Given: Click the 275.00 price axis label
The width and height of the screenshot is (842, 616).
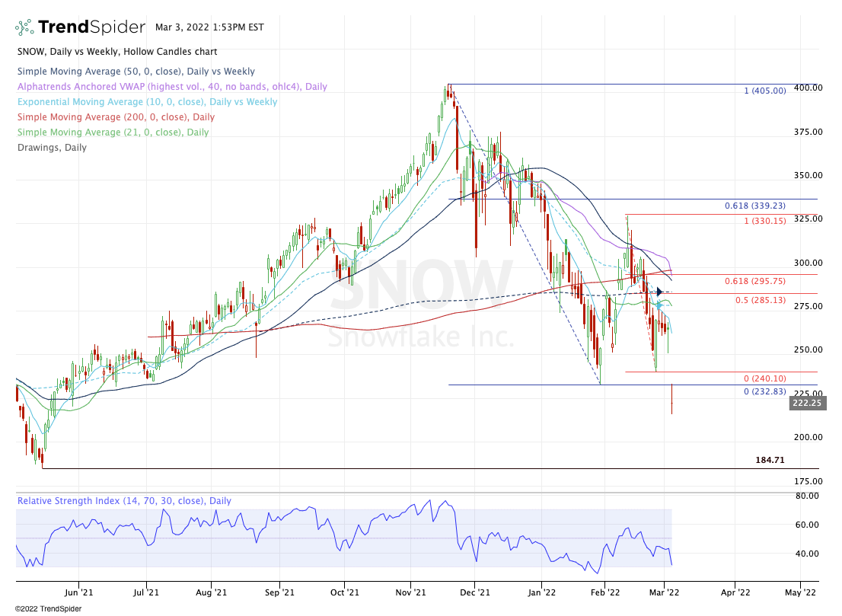Looking at the screenshot, I should (x=809, y=306).
